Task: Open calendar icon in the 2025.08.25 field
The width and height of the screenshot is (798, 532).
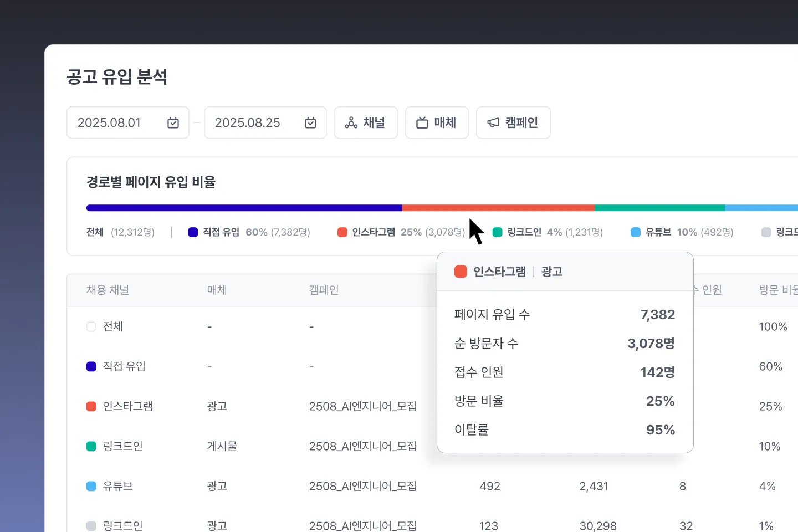Action: (x=311, y=123)
